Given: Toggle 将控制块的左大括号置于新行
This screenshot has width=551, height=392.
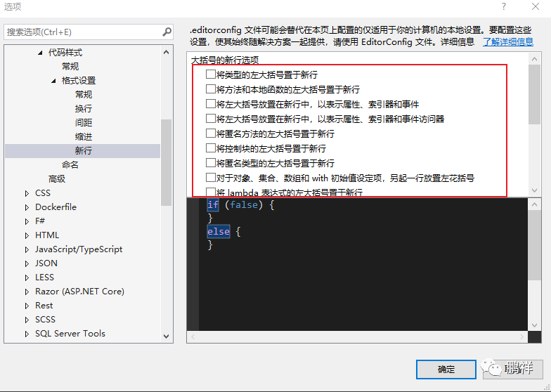Looking at the screenshot, I should pos(211,148).
